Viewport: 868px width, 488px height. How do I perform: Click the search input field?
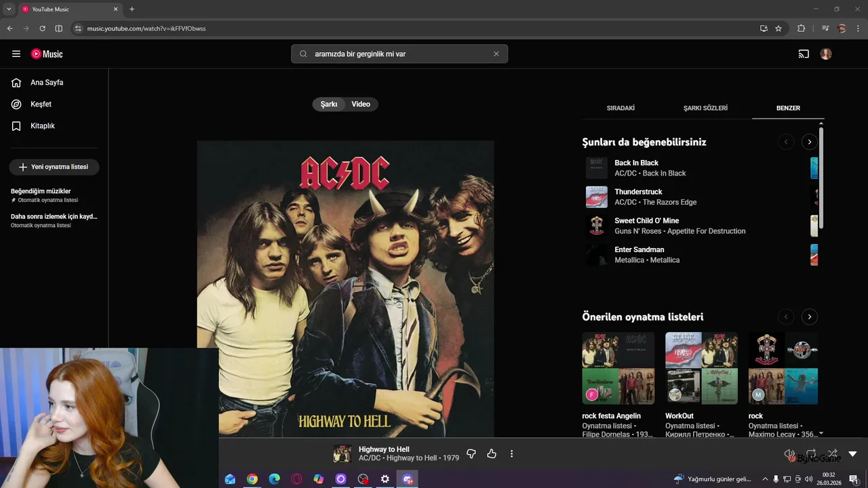[399, 54]
